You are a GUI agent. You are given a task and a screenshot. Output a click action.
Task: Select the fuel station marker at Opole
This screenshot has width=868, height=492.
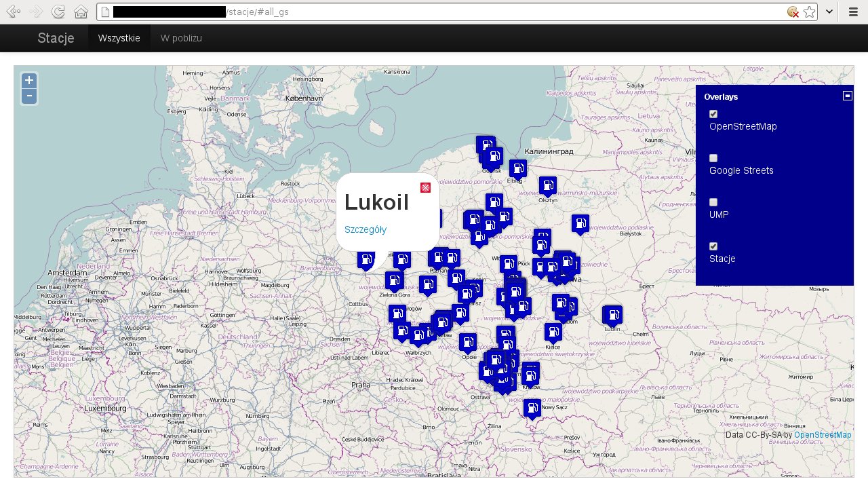[x=468, y=343]
